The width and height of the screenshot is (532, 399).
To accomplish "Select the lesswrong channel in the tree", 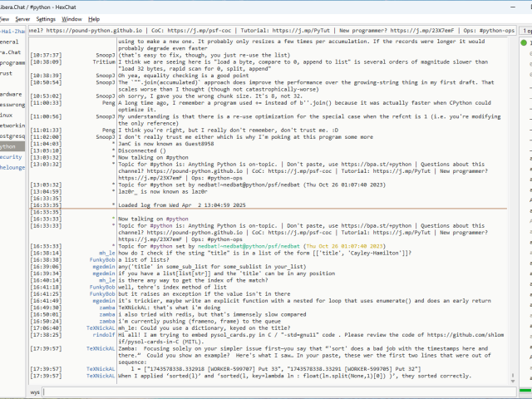I will [12, 105].
